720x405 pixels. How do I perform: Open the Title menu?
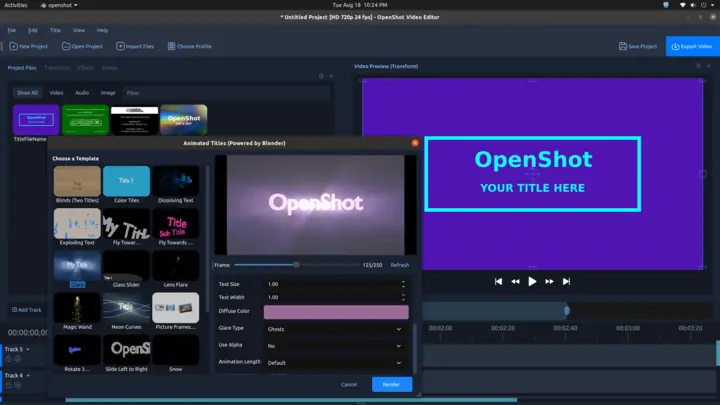56,30
